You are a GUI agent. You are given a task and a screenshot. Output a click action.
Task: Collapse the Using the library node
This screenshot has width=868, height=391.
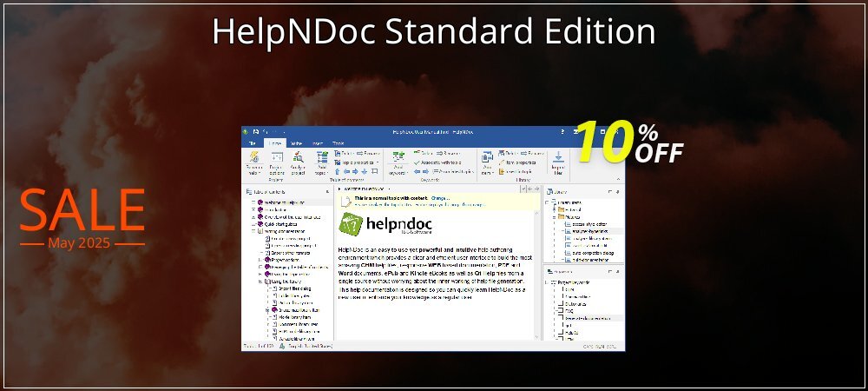(260, 282)
